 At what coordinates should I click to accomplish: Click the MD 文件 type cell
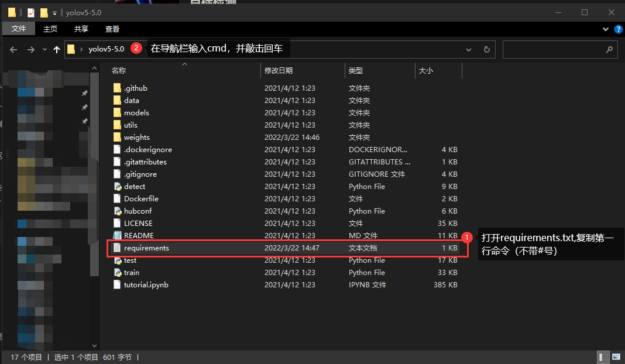tap(363, 236)
